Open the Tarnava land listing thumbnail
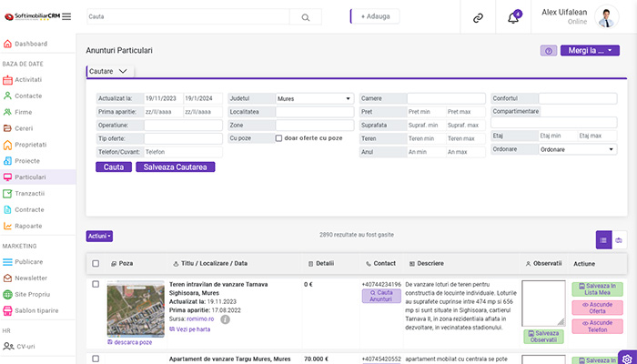The height and width of the screenshot is (364, 637). click(x=136, y=309)
